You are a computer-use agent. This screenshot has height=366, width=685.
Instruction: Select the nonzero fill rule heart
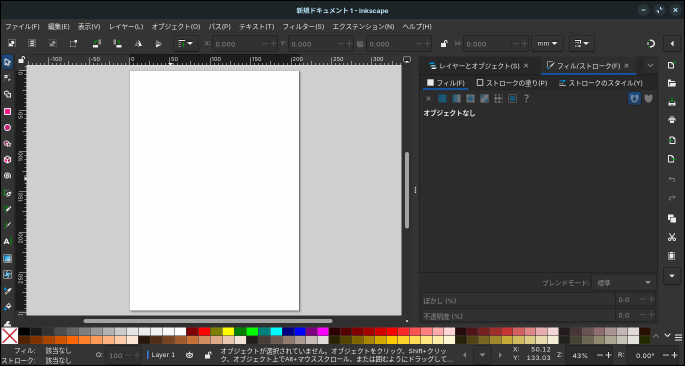[648, 99]
